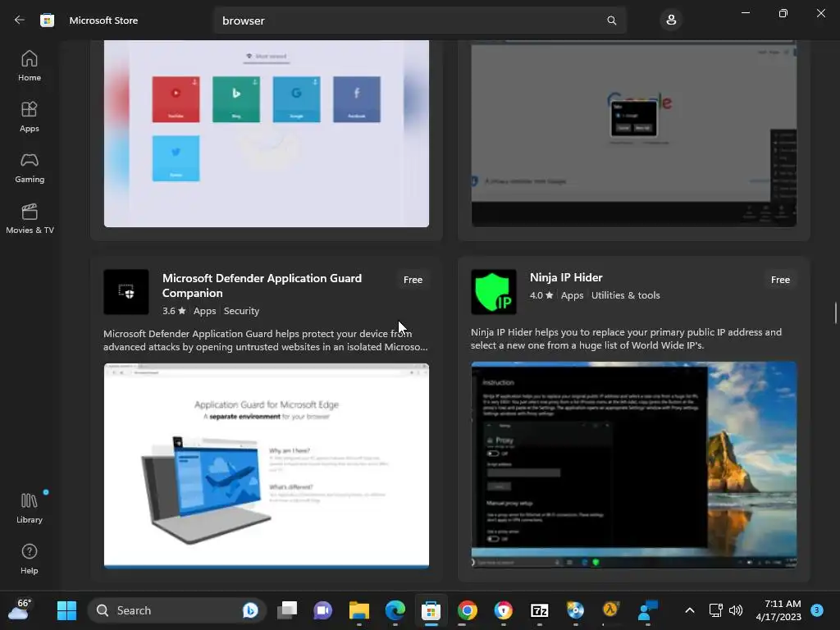This screenshot has width=840, height=630.
Task: Open the Google page browser screenshot thumbnail
Action: click(634, 134)
